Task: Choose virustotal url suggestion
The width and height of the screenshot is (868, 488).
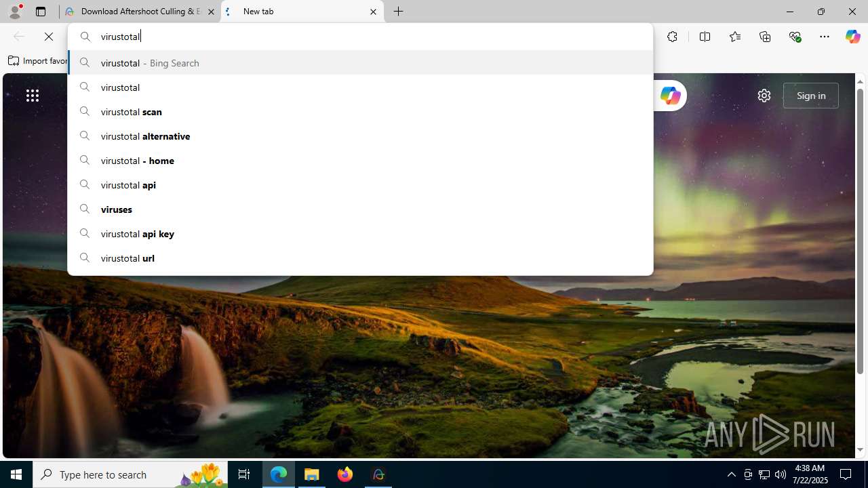Action: 360,258
